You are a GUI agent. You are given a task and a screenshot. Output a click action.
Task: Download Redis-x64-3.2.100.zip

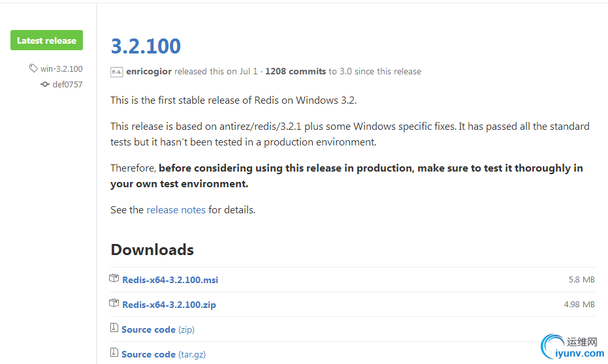click(169, 305)
